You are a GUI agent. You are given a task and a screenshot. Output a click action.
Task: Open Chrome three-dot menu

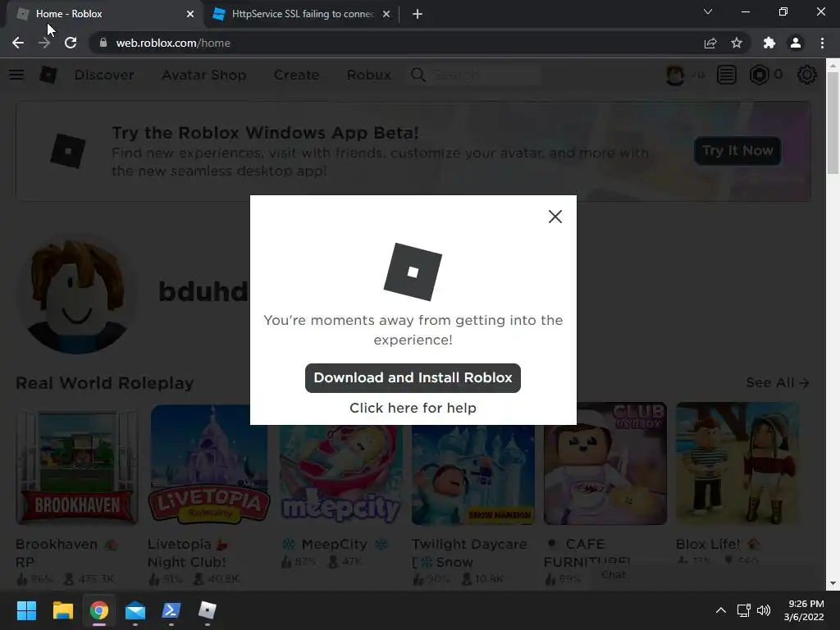[x=822, y=43]
